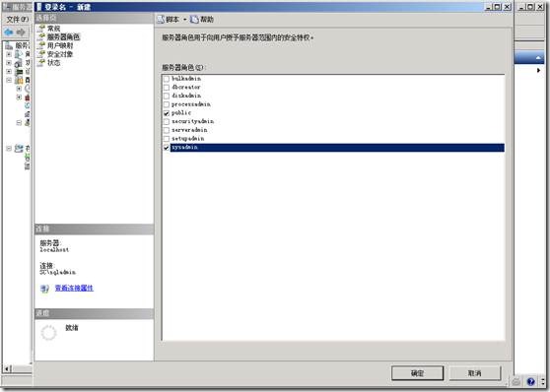Click the 状态 page icon
The image size is (550, 392).
(x=41, y=62)
